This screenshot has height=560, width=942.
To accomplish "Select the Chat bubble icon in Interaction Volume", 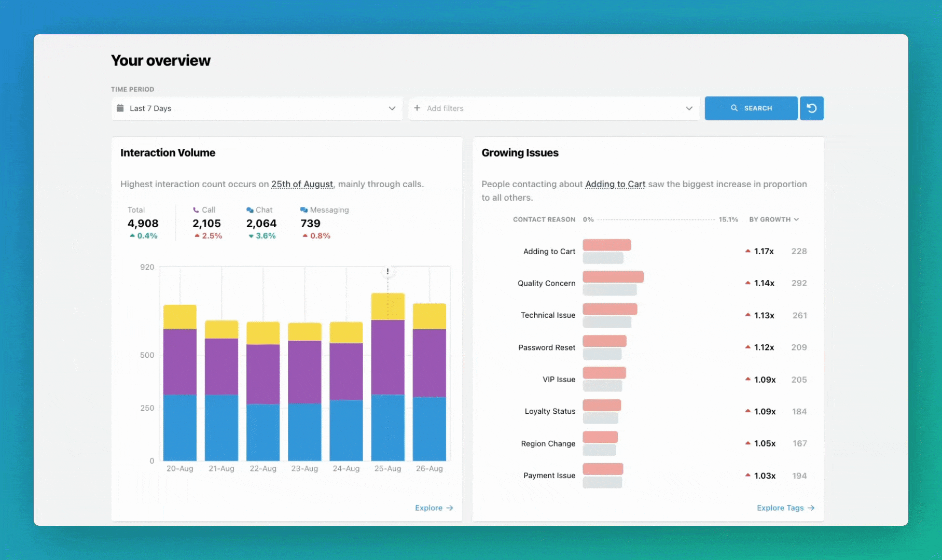I will pos(250,209).
